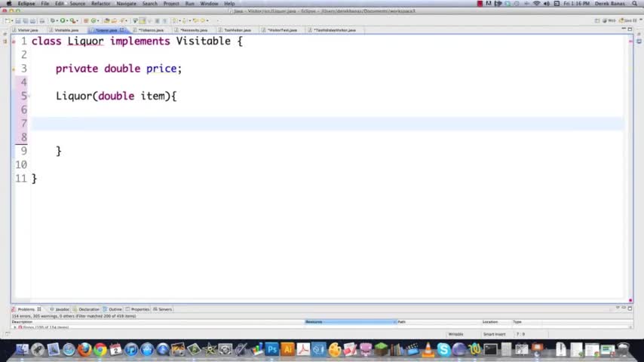Click the Toggle Mark Occurrences icon
644x362 pixels.
tap(142, 20)
